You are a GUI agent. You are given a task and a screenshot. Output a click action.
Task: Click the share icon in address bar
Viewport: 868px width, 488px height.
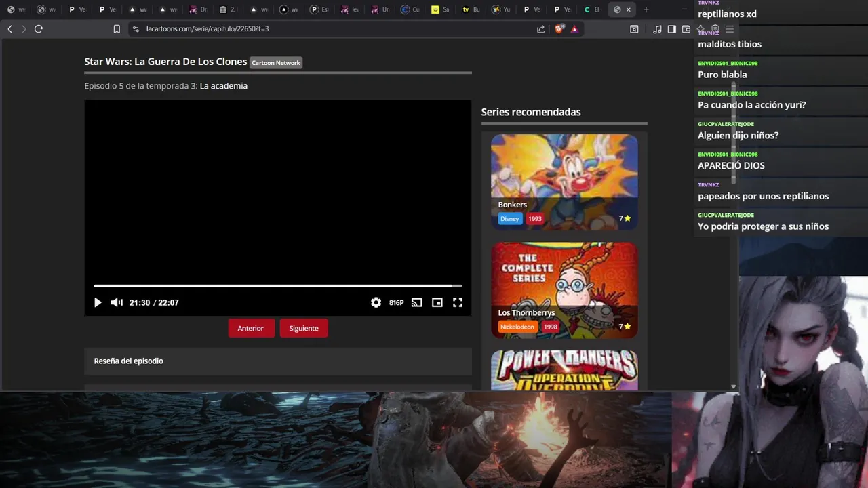(x=540, y=29)
